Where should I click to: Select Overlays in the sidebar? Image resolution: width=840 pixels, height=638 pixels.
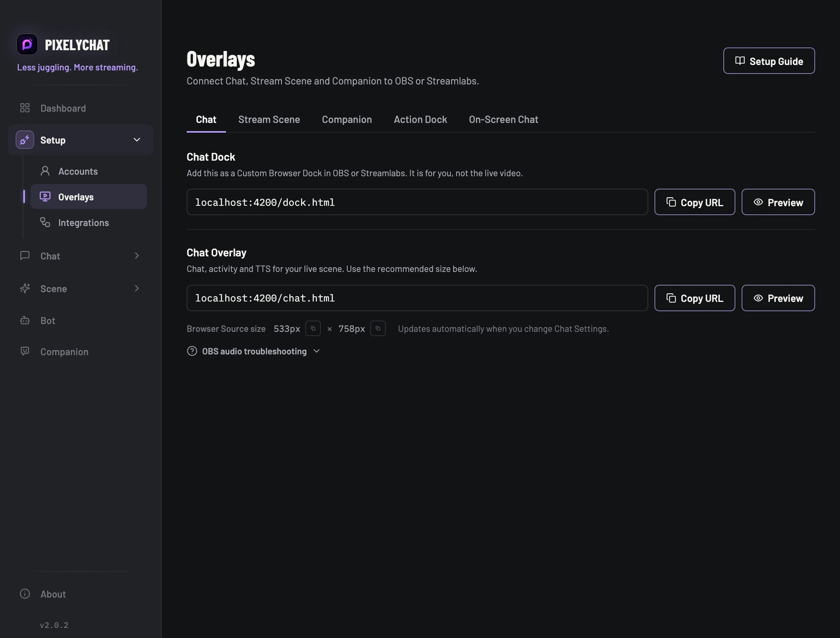[89, 197]
